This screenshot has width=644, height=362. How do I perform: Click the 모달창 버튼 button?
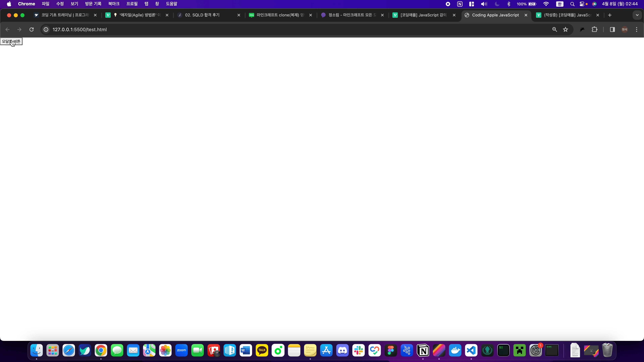tap(11, 41)
